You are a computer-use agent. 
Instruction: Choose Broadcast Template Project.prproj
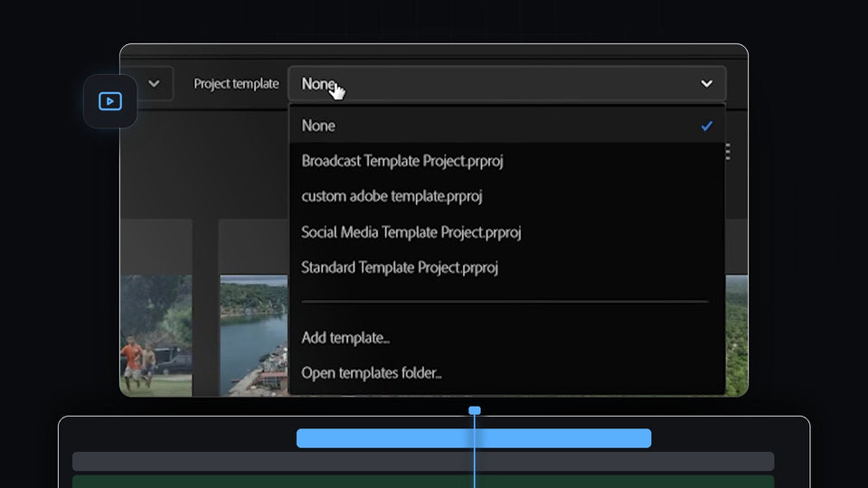(506, 161)
